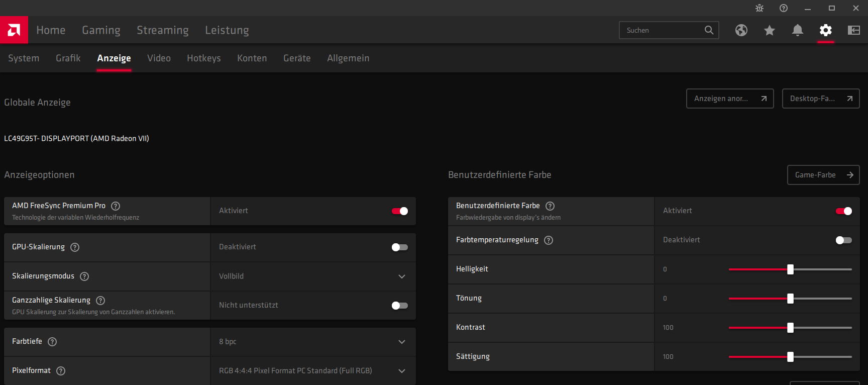
Task: Click the Anzeigen anor... button
Action: [730, 99]
